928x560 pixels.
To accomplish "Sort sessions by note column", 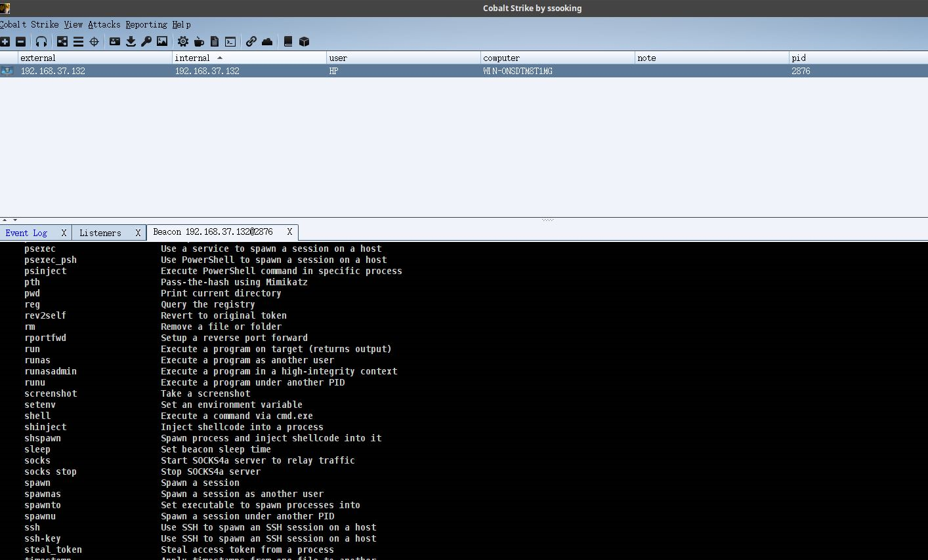I will [x=712, y=58].
